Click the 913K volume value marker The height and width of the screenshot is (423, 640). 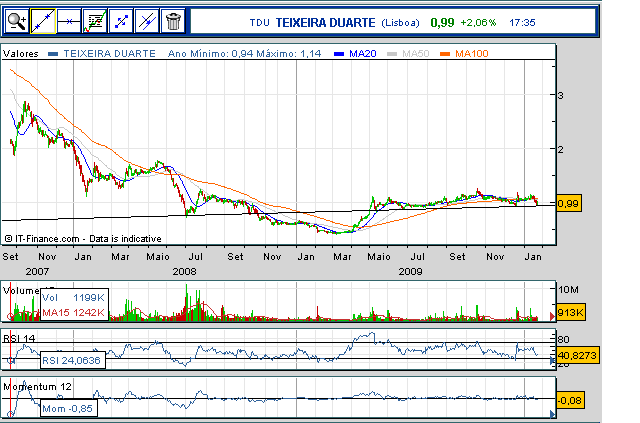pyautogui.click(x=567, y=313)
